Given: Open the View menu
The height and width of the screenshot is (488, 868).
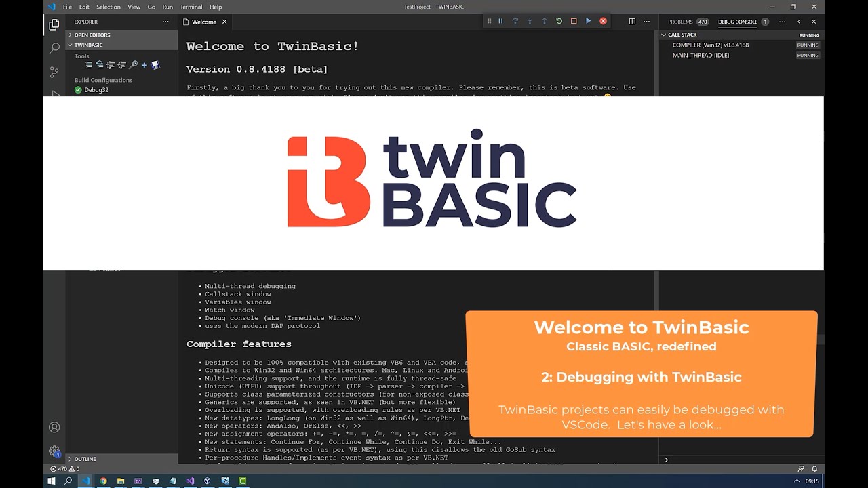Looking at the screenshot, I should point(134,7).
